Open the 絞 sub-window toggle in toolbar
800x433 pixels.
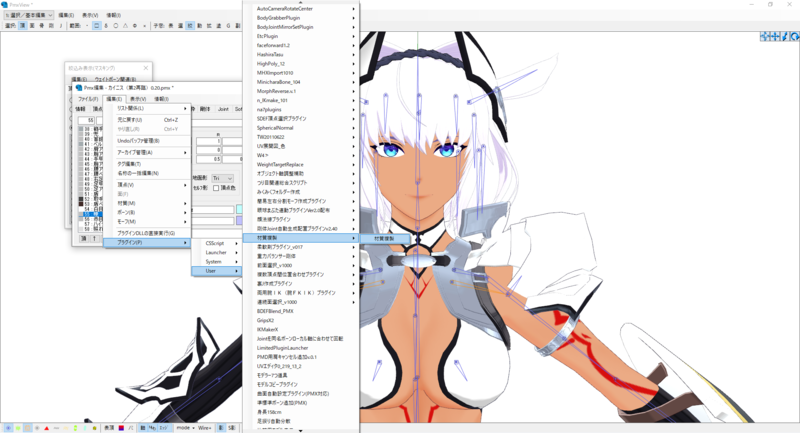(x=190, y=26)
